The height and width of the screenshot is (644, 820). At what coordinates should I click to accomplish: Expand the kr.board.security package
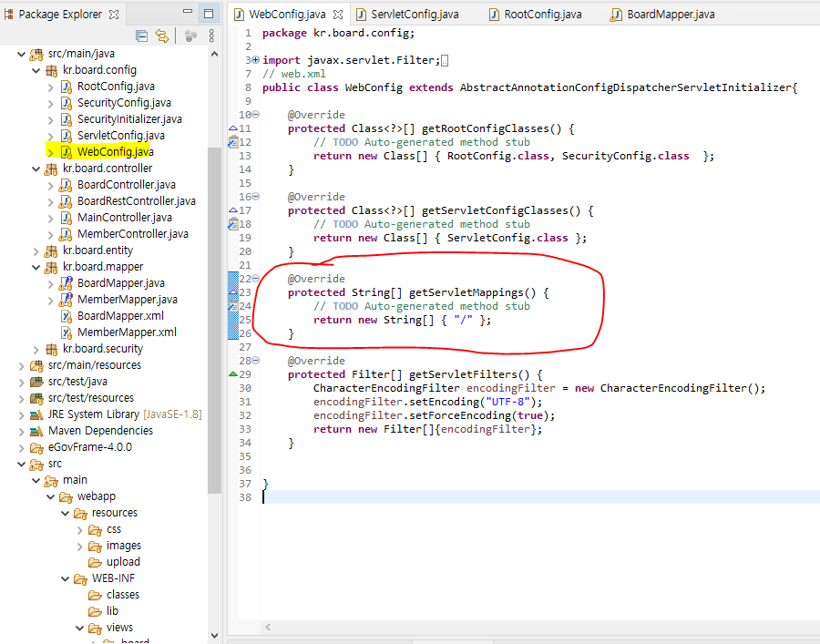pyautogui.click(x=36, y=349)
